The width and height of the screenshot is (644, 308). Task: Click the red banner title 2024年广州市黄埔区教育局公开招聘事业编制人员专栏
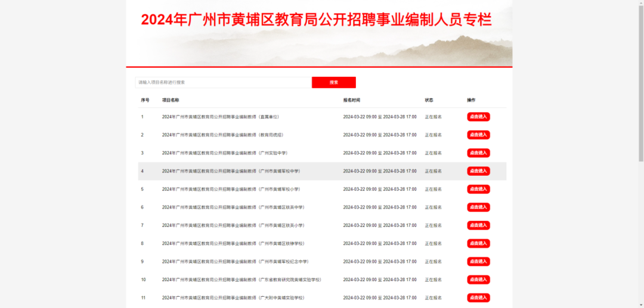click(316, 20)
